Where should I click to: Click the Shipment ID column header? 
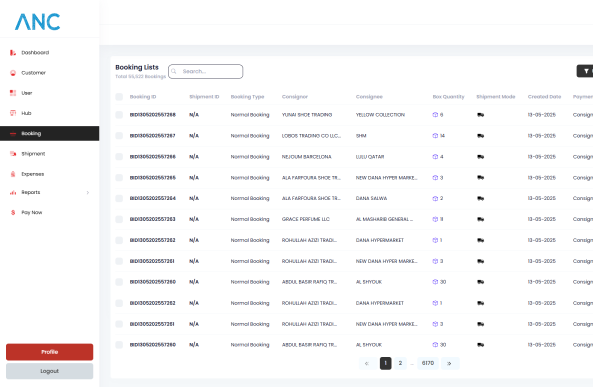pyautogui.click(x=204, y=97)
